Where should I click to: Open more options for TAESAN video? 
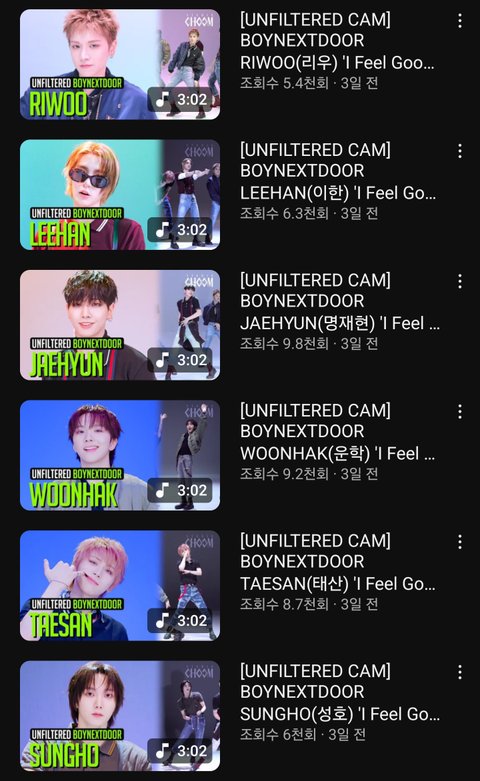coord(460,542)
